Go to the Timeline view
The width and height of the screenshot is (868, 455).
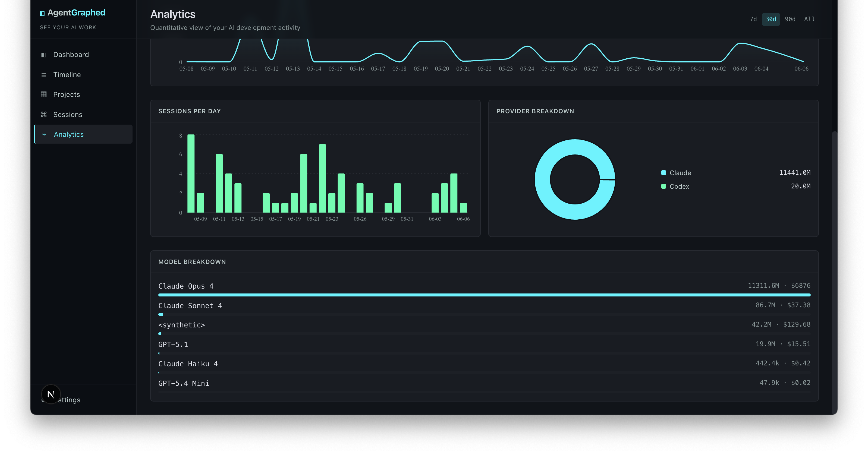[x=83, y=75]
